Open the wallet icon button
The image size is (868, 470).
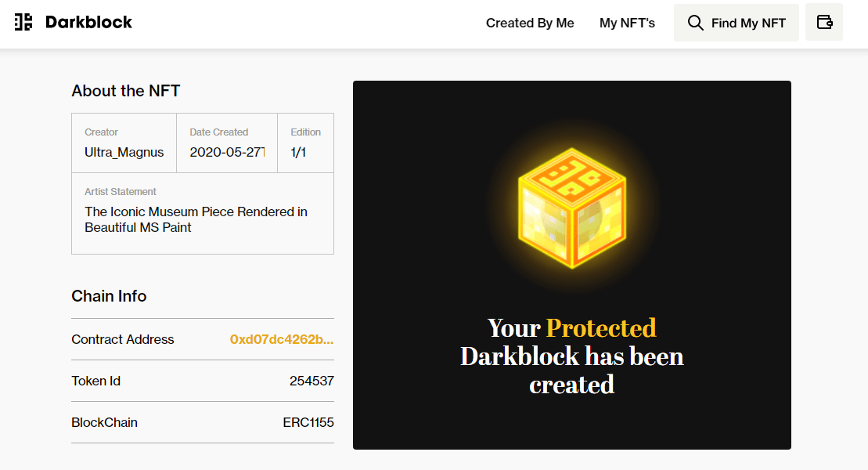(x=824, y=22)
